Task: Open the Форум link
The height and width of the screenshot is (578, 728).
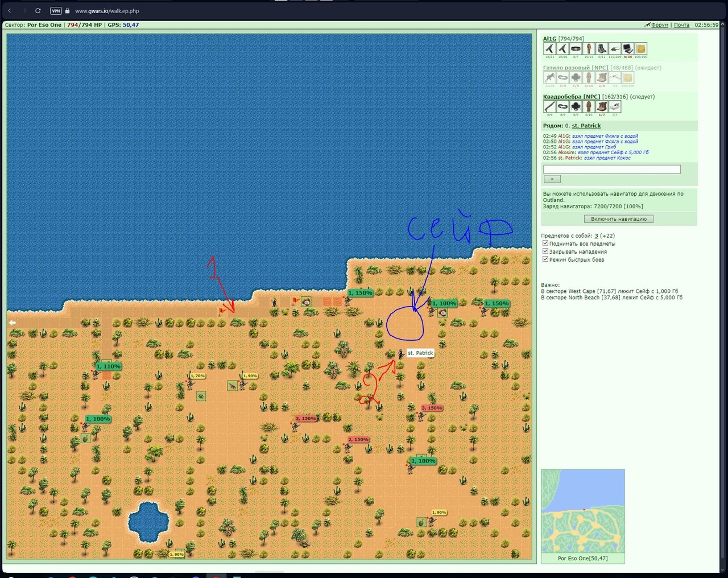Action: (659, 25)
